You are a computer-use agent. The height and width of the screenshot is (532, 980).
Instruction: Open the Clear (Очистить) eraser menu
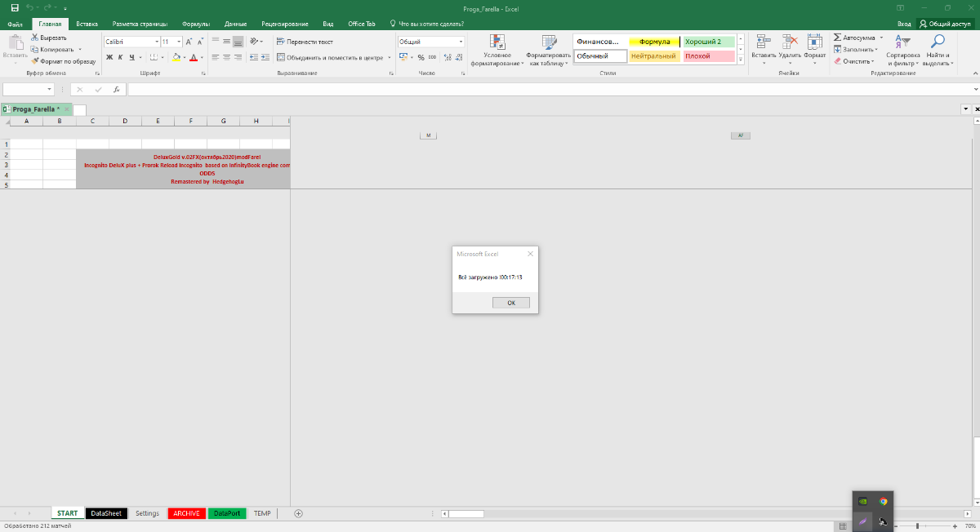[853, 61]
